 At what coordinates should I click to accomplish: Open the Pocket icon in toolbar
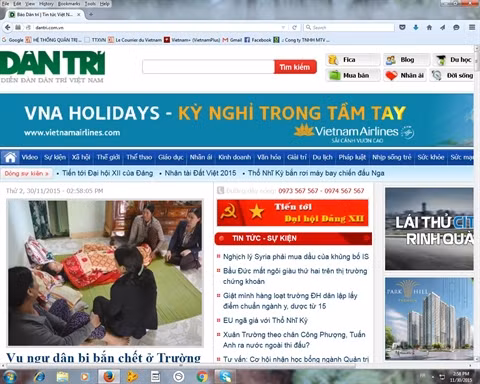point(402,27)
